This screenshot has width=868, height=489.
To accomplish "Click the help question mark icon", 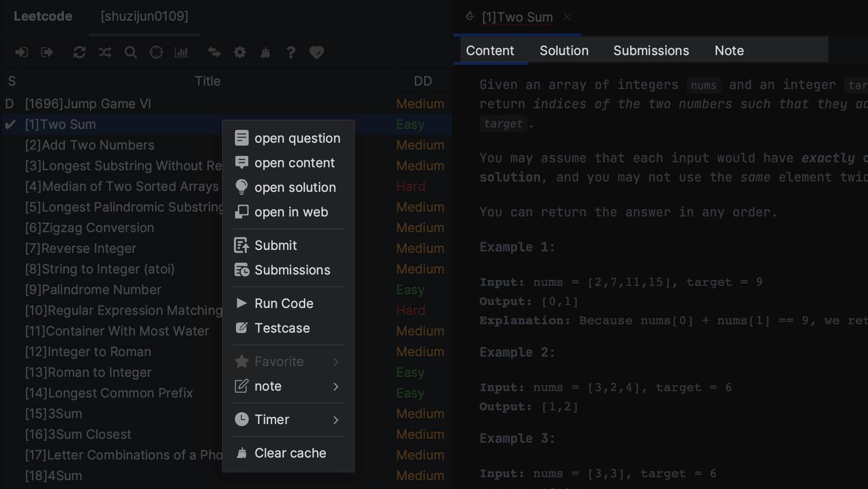I will click(290, 52).
